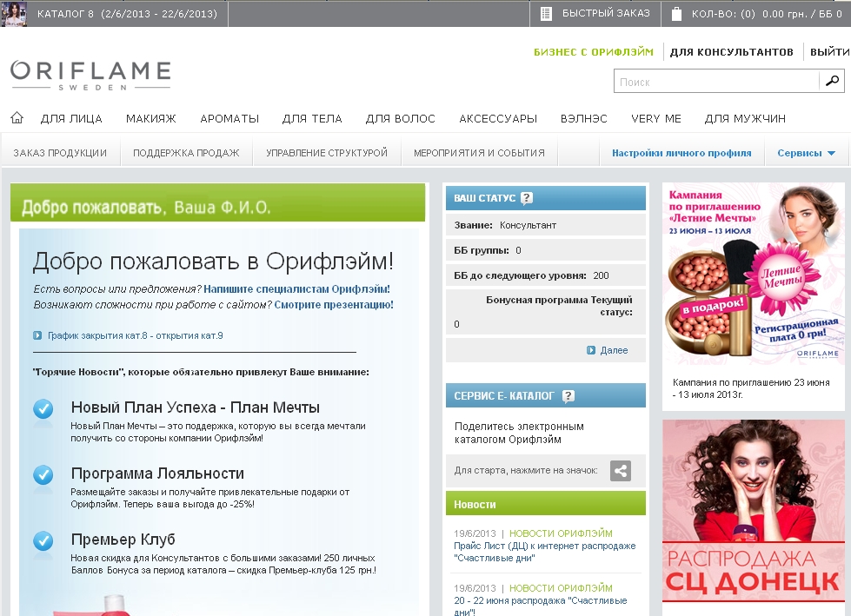The width and height of the screenshot is (851, 616).
Task: Open График закрытия кат.8 link
Action: pyautogui.click(x=135, y=335)
